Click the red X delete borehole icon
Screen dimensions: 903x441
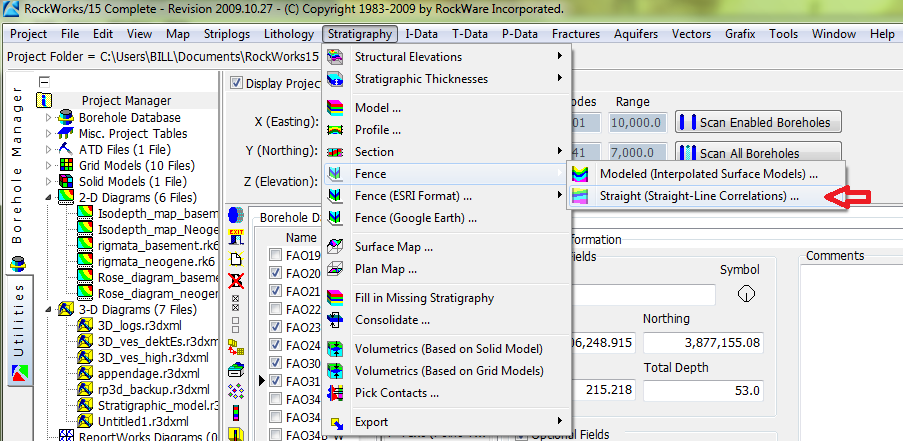tap(236, 281)
